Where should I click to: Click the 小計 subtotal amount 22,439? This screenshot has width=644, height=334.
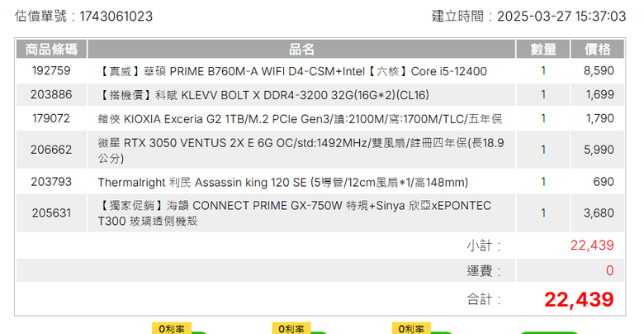(x=592, y=246)
